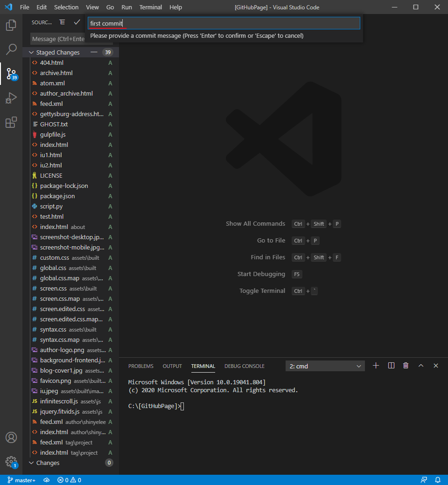Switch to the PROBLEMS tab
Viewport: 448px width, 485px height.
141,366
